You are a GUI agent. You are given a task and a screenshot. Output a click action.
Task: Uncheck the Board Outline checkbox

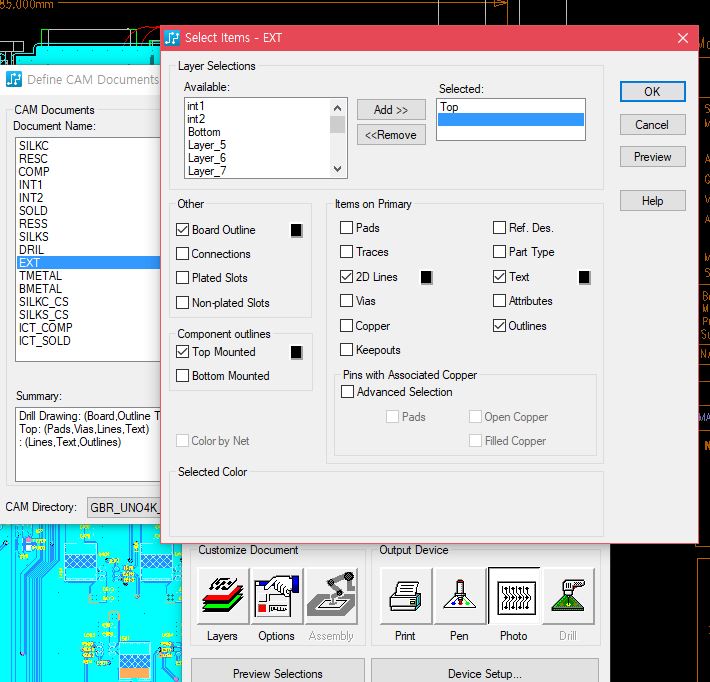183,230
